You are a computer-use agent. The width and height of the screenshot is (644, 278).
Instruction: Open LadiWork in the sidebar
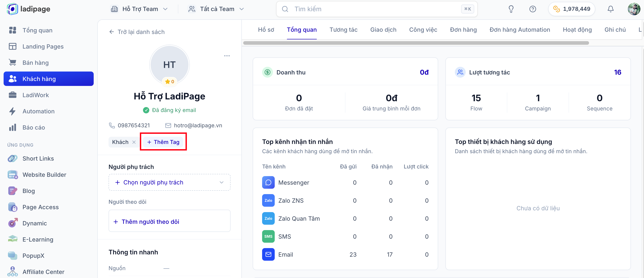[49, 95]
